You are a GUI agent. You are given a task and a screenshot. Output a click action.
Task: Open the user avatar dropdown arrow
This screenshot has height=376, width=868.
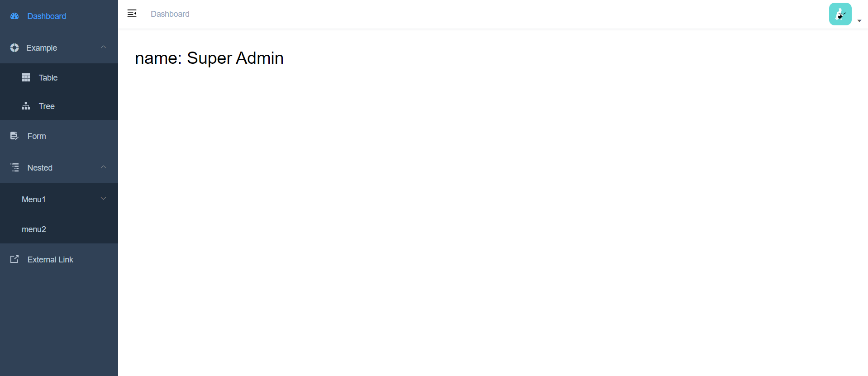coord(859,21)
